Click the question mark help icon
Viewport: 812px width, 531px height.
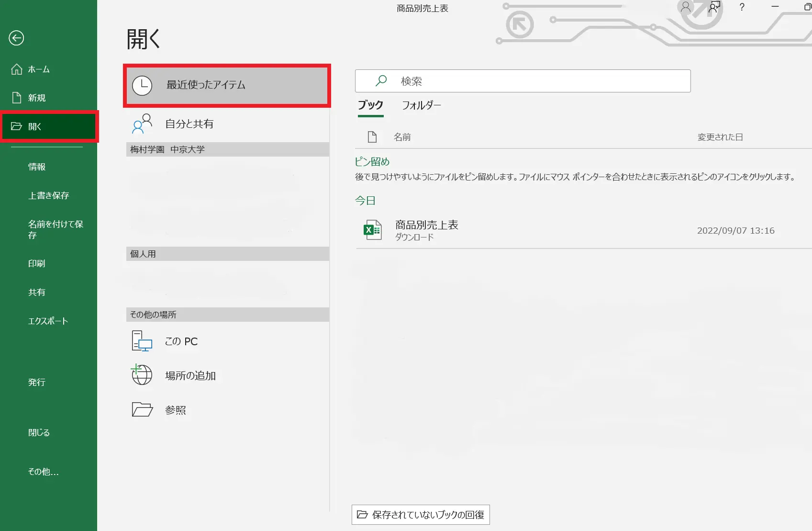click(742, 7)
